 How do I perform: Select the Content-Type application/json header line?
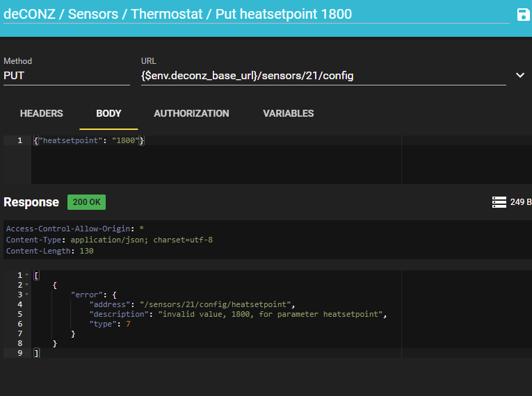click(109, 240)
